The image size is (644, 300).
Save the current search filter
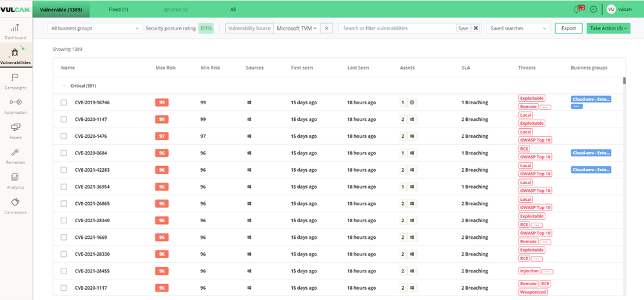coord(463,28)
